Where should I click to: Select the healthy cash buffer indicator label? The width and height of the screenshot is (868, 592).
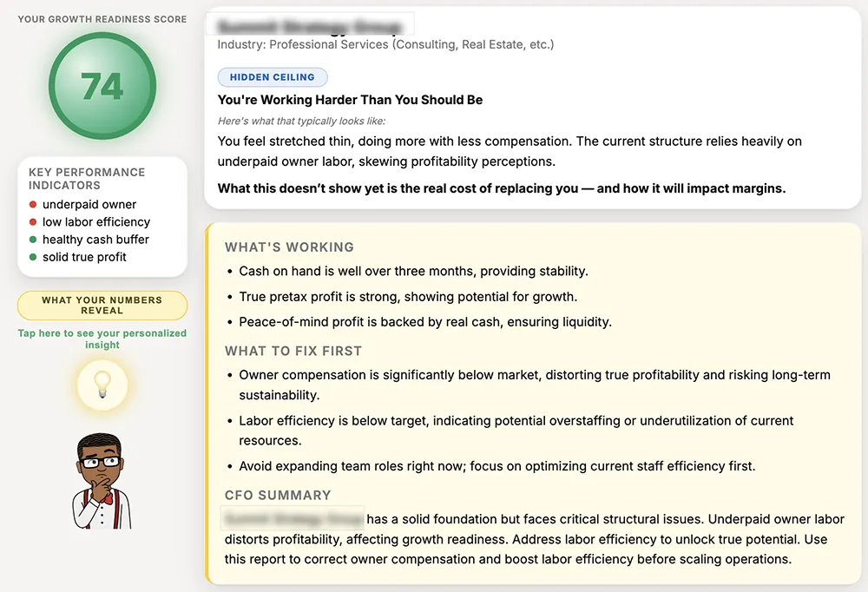(x=95, y=240)
